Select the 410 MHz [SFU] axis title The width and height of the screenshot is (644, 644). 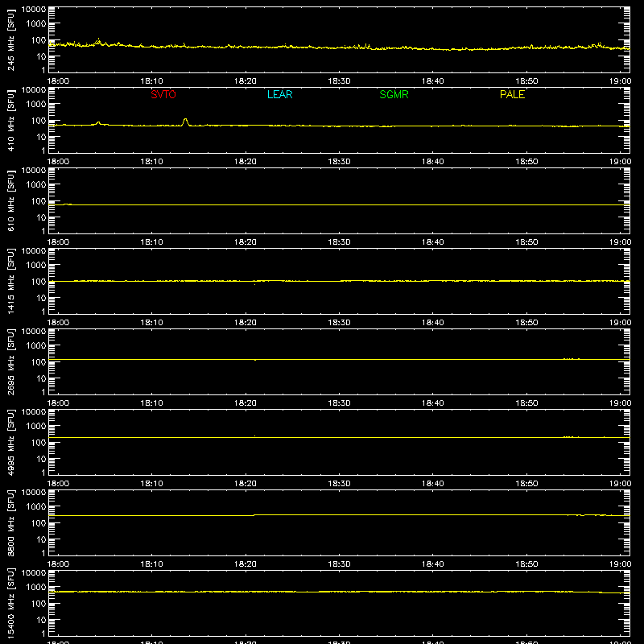point(10,120)
